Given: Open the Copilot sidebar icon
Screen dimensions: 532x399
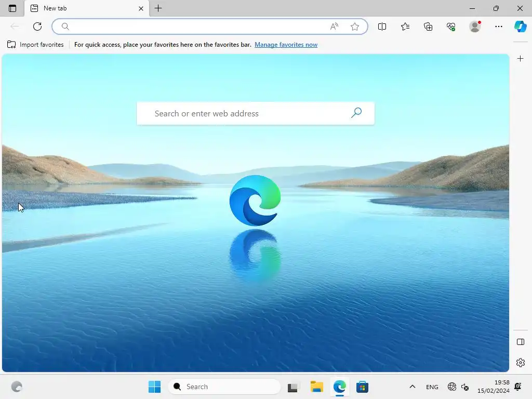Looking at the screenshot, I should click(x=520, y=26).
